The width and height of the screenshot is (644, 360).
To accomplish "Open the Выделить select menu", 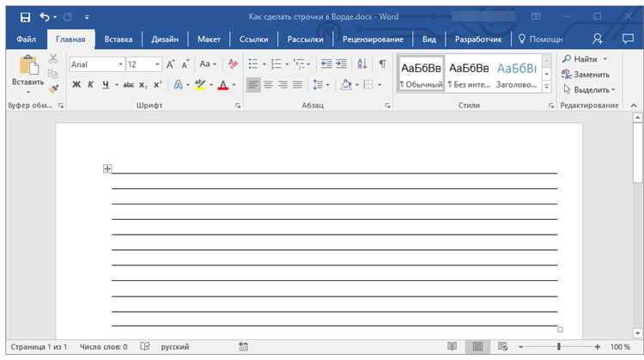I will tap(589, 89).
